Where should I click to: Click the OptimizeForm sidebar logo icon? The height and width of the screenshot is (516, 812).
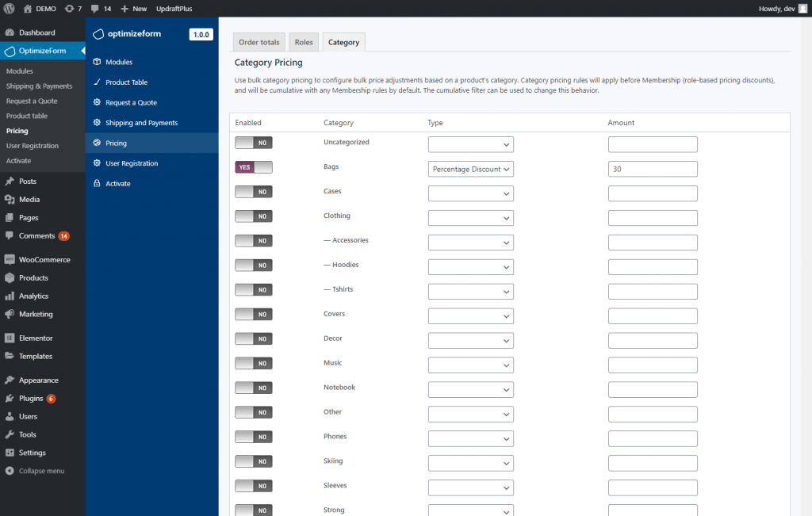click(10, 51)
